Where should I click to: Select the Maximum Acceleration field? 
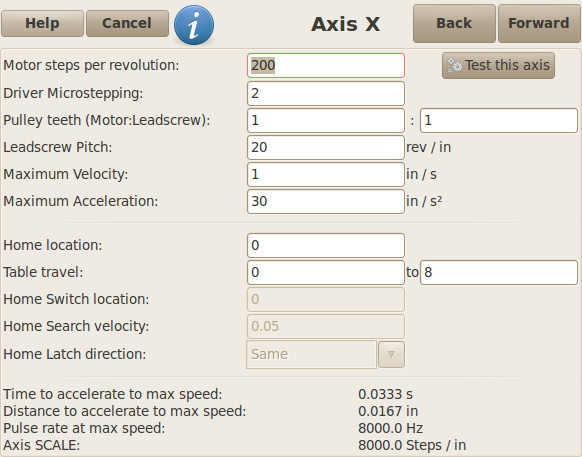point(326,201)
